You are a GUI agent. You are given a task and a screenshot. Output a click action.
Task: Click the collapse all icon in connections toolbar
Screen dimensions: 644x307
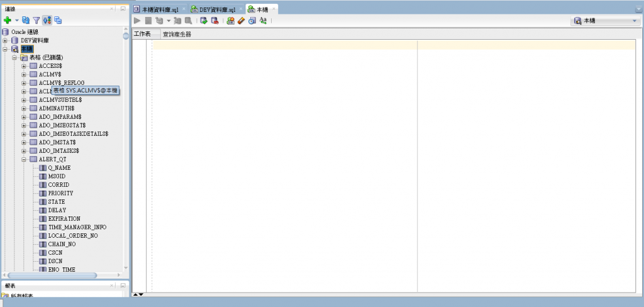pos(58,20)
